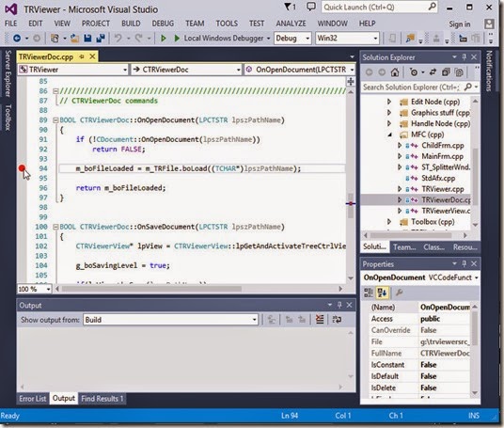Click the Properties Categorized view icon

click(x=368, y=293)
